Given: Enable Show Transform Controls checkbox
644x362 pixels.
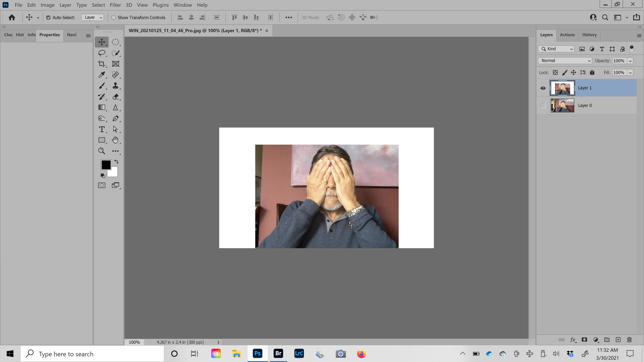Looking at the screenshot, I should click(x=114, y=17).
